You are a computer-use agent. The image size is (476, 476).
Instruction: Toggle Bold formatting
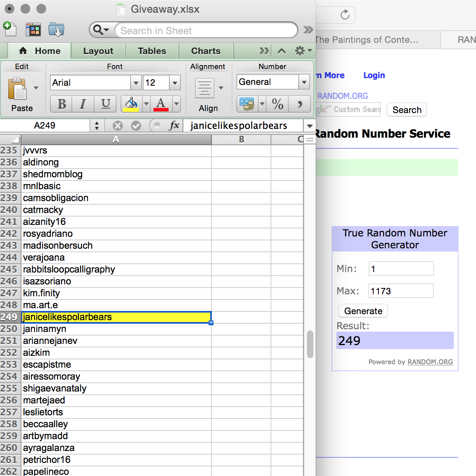point(61,104)
